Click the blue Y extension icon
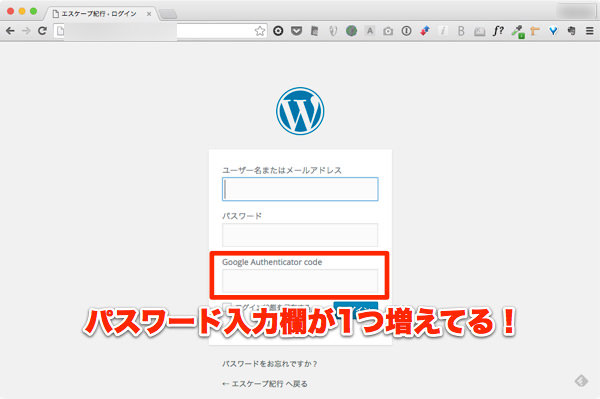Viewport: 600px width, 399px height. pos(553,31)
